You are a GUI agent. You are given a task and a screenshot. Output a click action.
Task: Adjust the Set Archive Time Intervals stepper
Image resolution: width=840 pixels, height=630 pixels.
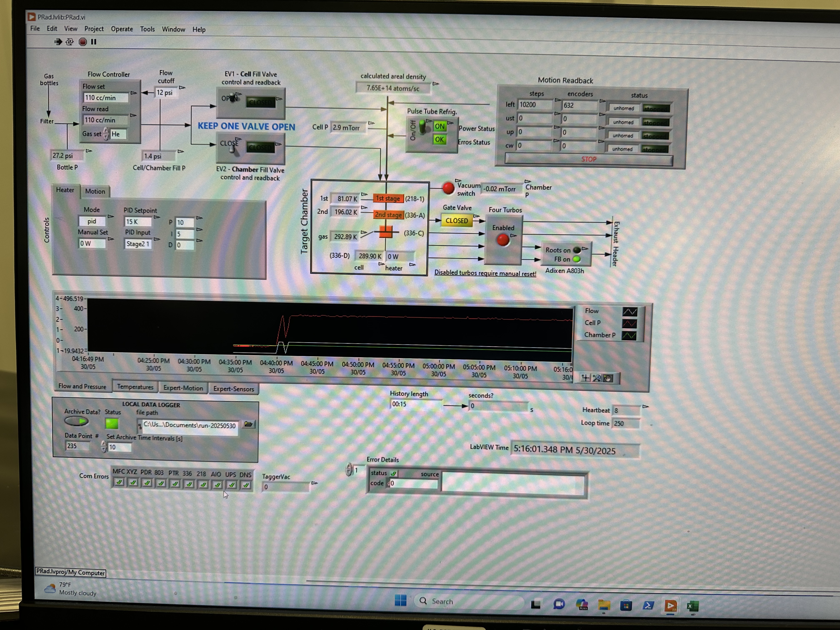coord(104,447)
